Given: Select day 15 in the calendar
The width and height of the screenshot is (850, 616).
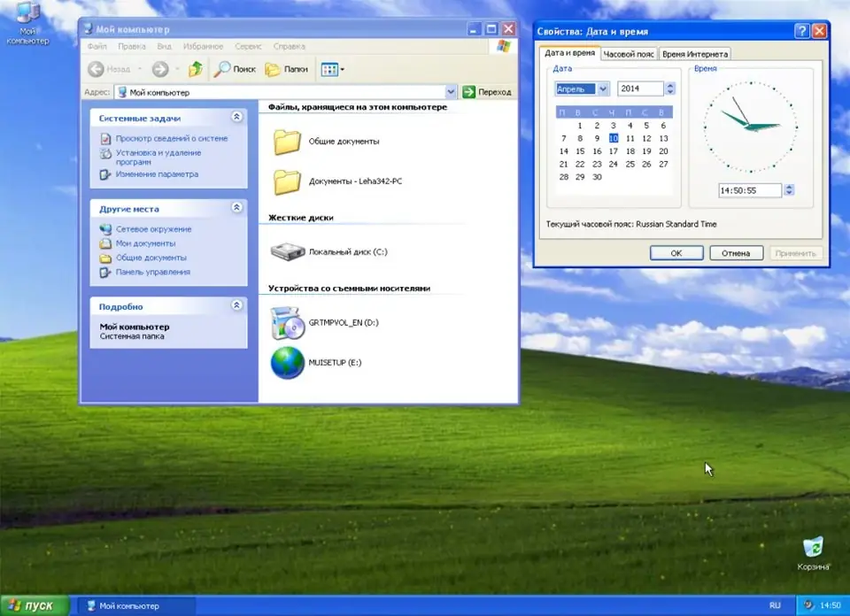Looking at the screenshot, I should [580, 151].
